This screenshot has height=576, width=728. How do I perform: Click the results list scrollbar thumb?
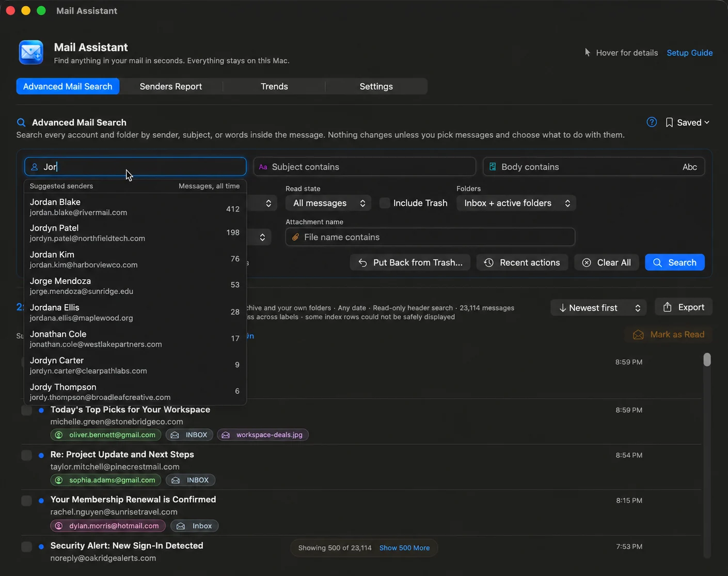click(707, 360)
